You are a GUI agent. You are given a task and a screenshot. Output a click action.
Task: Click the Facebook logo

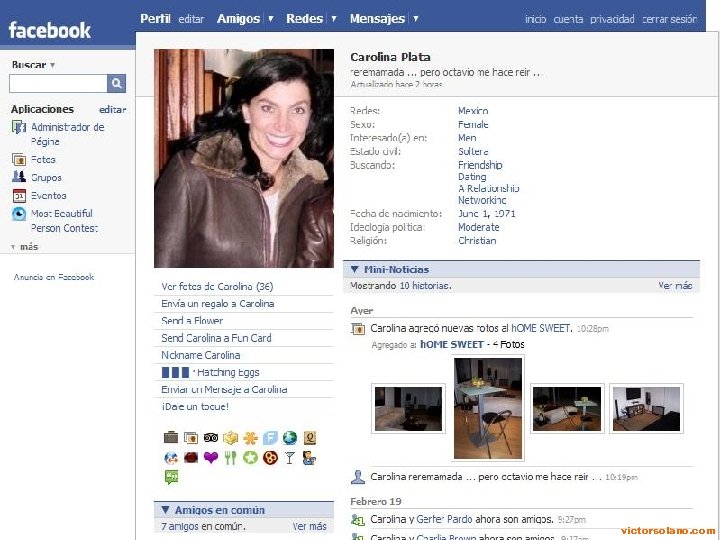(x=50, y=30)
